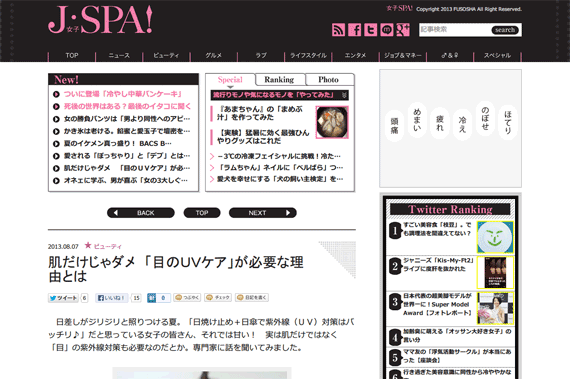This screenshot has height=379, width=570.
Task: Click the 日記を書く button
Action: click(252, 298)
